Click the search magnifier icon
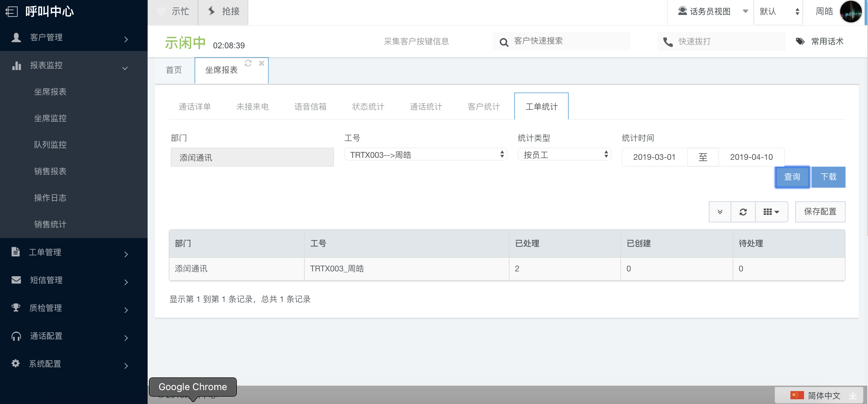This screenshot has width=868, height=404. (504, 42)
